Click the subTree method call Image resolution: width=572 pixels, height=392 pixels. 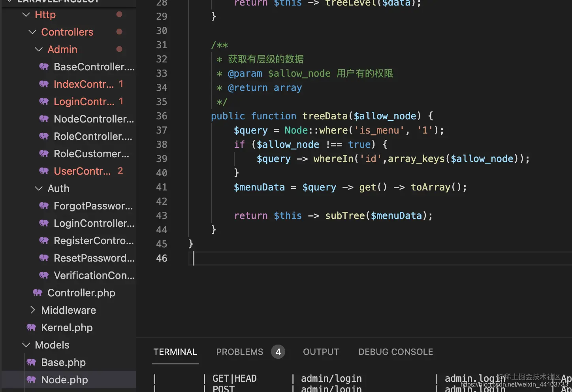(x=345, y=215)
